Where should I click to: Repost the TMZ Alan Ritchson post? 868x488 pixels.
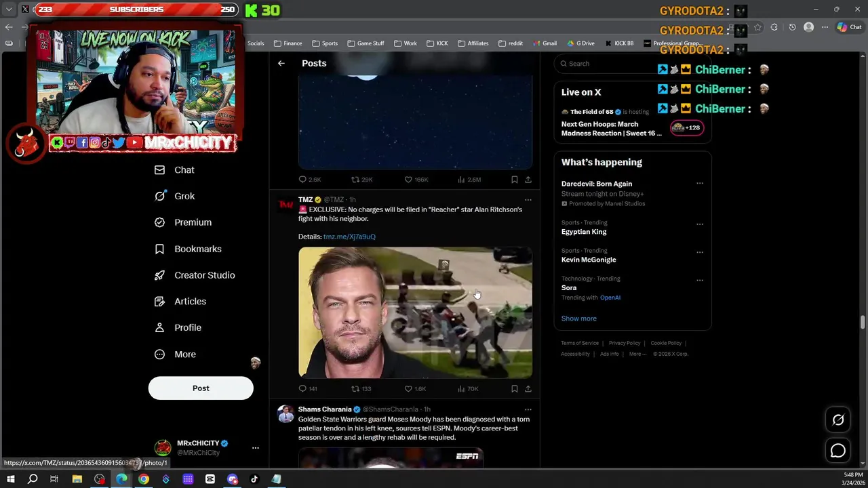pos(361,389)
